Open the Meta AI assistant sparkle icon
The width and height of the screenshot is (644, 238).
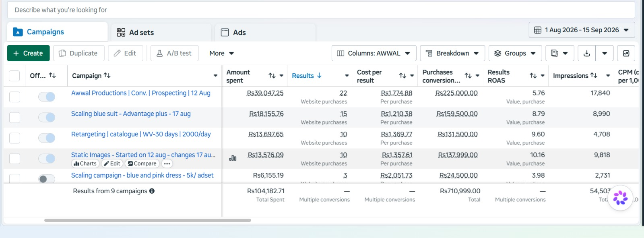pyautogui.click(x=620, y=198)
